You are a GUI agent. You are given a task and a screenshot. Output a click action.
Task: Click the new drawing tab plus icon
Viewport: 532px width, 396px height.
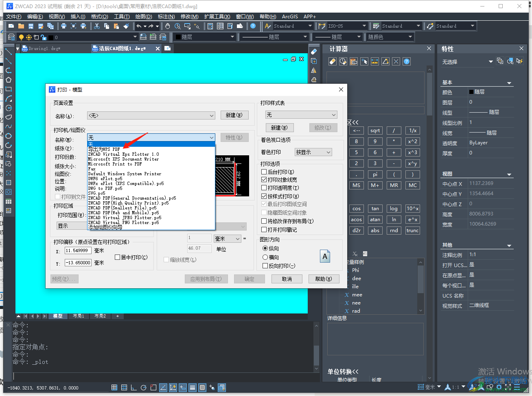click(x=167, y=48)
